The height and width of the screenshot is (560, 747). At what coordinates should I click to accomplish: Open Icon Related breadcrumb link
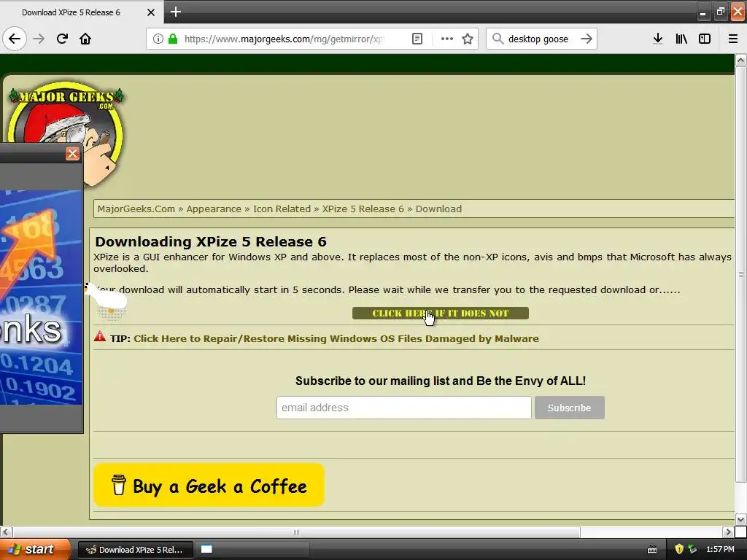[282, 209]
